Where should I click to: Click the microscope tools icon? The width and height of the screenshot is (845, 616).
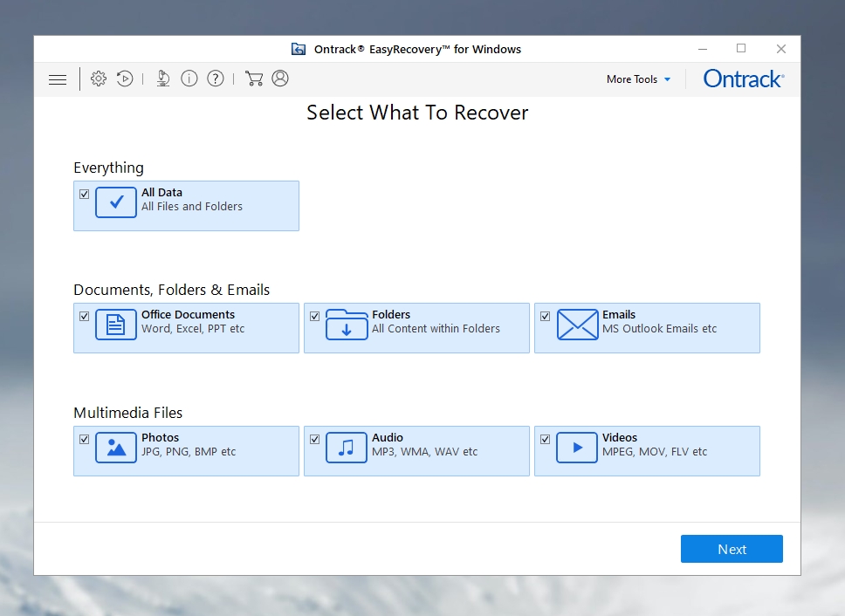(x=163, y=79)
